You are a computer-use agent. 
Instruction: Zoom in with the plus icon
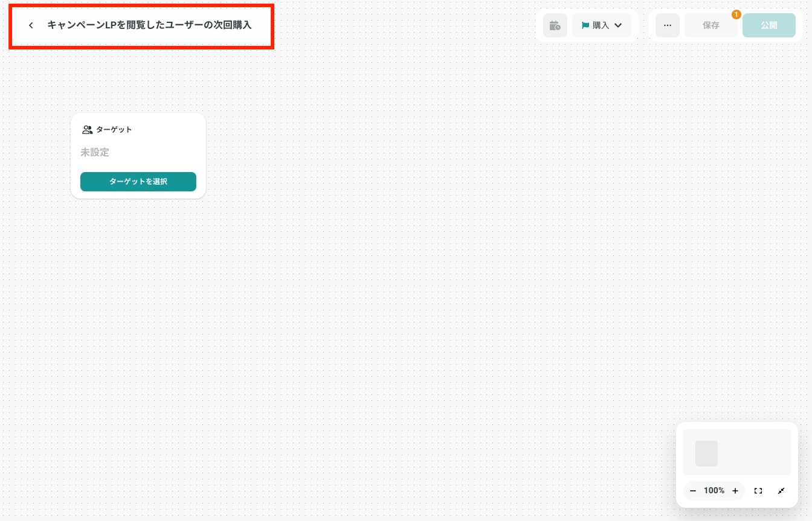coord(735,491)
